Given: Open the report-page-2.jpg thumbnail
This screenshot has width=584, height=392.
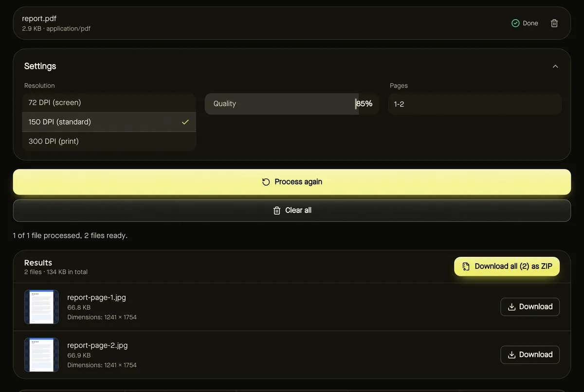Looking at the screenshot, I should 41,355.
